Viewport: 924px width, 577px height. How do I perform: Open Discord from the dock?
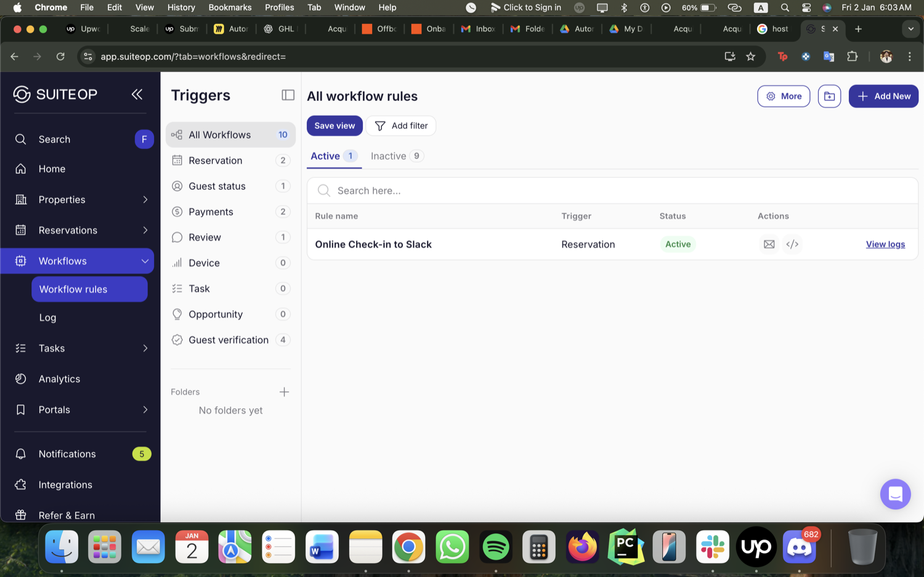[799, 547]
